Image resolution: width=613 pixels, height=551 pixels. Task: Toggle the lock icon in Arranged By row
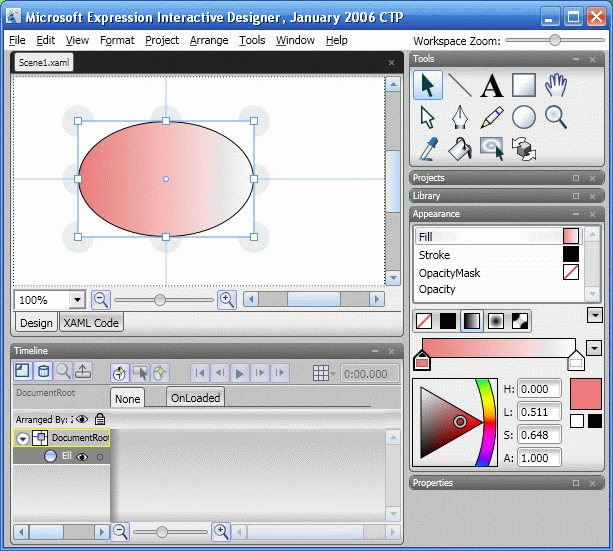(x=100, y=419)
